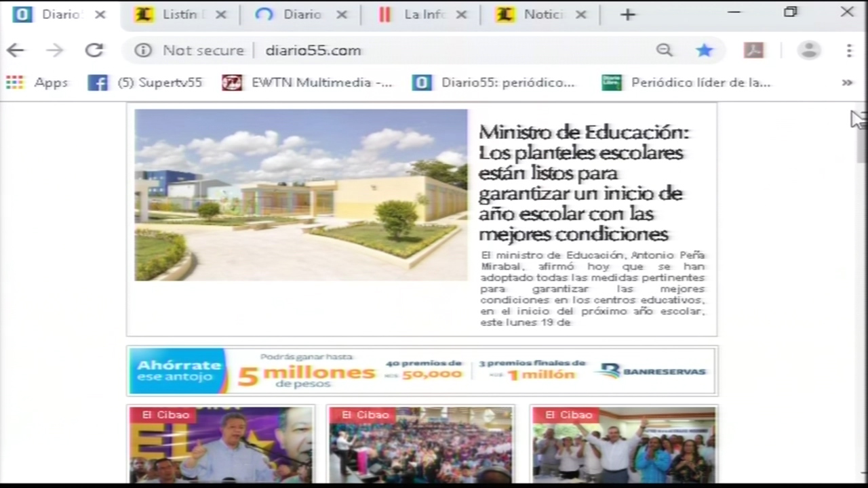Click the EWTN Multimedia bookmark icon
The height and width of the screenshot is (488, 868).
[x=232, y=82]
